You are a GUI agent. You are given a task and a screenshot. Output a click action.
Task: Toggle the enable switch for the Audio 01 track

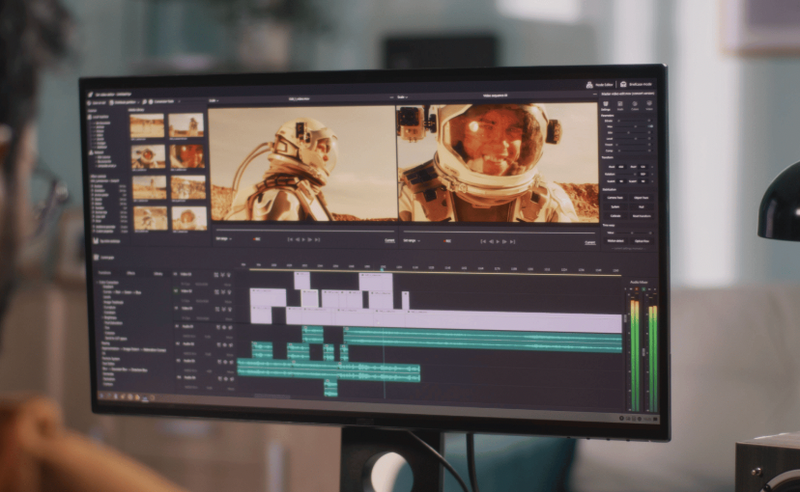click(177, 326)
